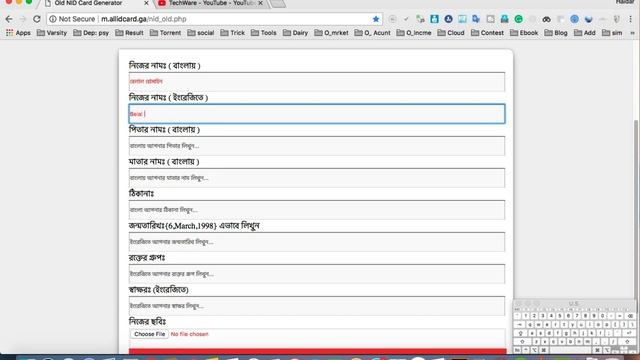Open the Chrome three-dot menu
Image resolution: width=640 pixels, height=360 pixels.
click(631, 19)
